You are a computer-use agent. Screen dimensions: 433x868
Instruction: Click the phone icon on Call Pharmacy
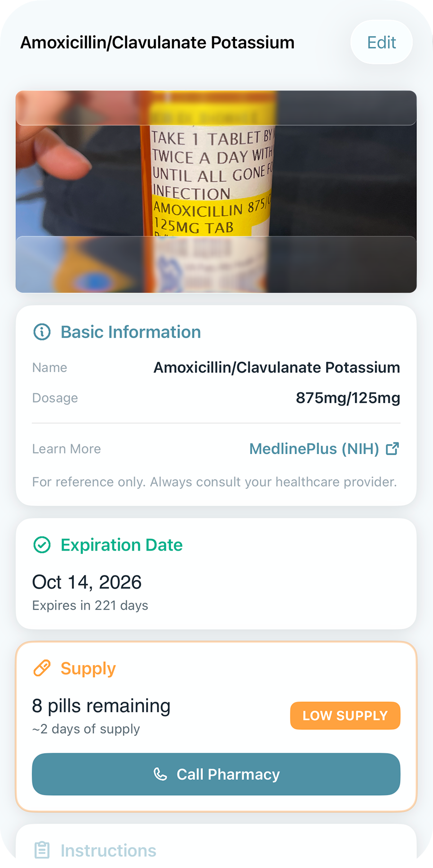click(x=160, y=774)
